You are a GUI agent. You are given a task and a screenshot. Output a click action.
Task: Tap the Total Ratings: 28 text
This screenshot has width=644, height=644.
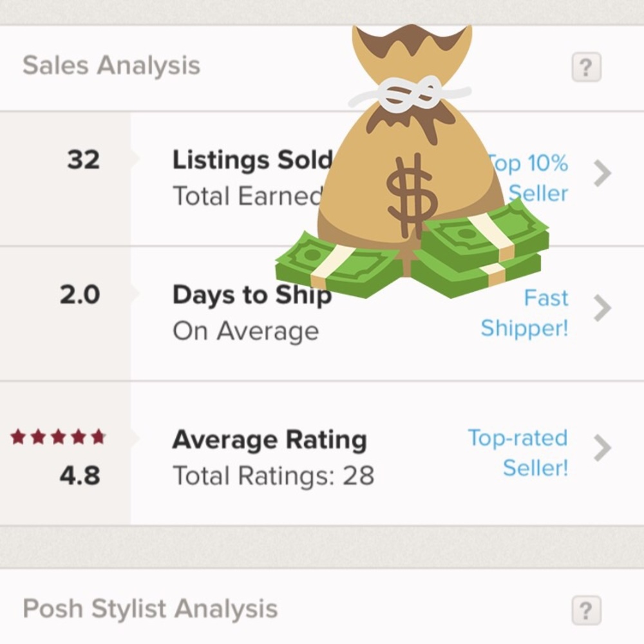click(273, 476)
